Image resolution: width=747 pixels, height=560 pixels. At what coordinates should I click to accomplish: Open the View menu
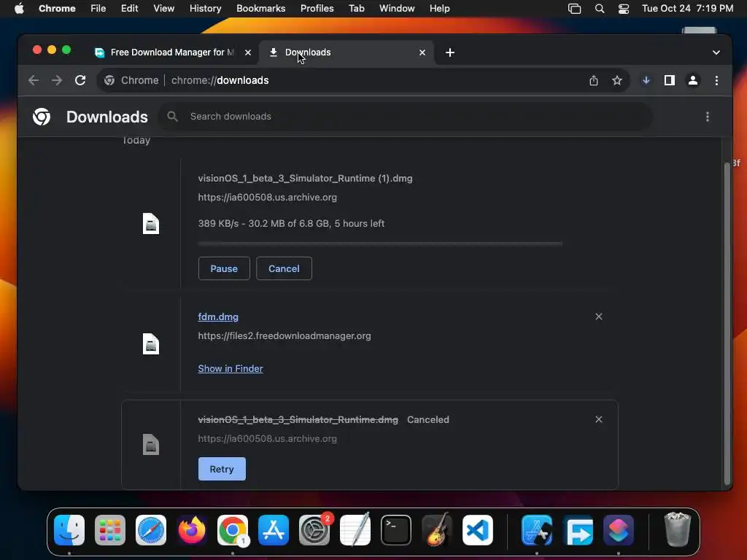[x=163, y=9]
